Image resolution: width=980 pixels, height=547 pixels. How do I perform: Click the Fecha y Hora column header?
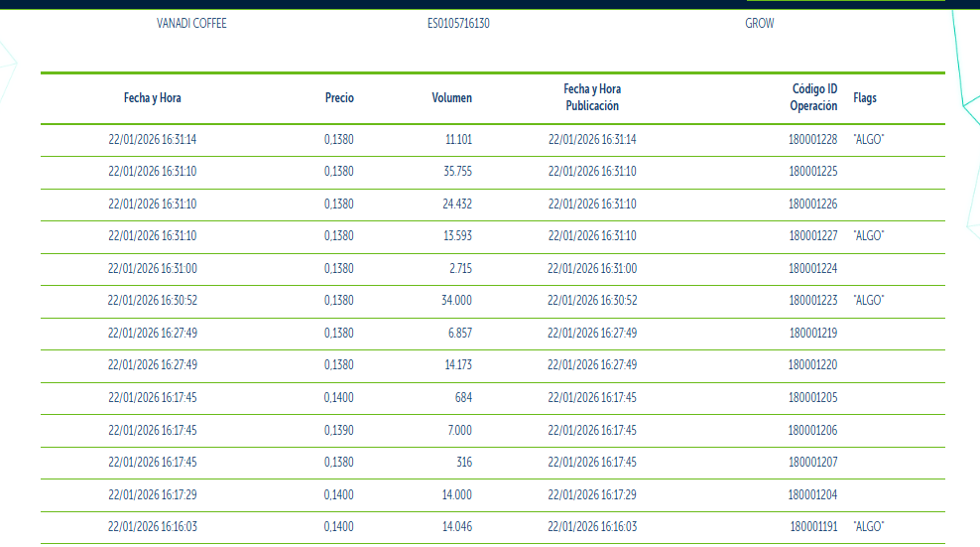(152, 97)
